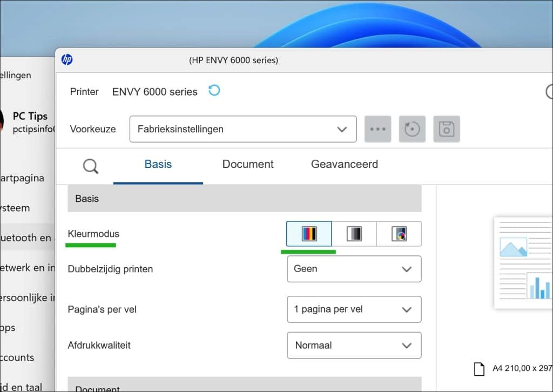553x392 pixels.
Task: Open the Pagina's per vel dropdown
Action: 354,309
